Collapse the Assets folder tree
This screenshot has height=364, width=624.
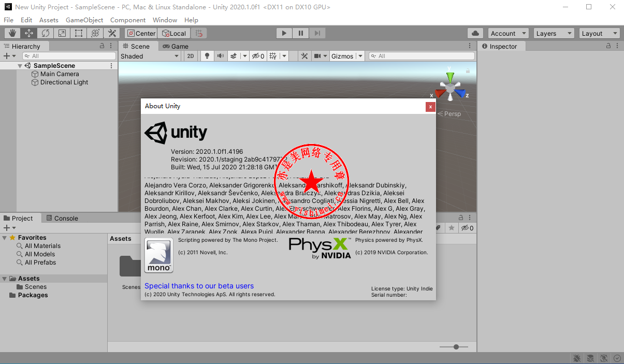click(x=5, y=279)
